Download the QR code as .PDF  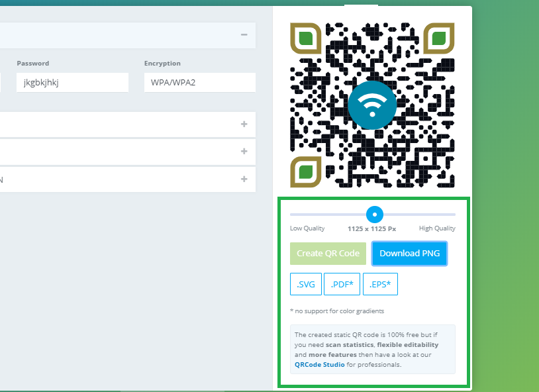click(342, 284)
